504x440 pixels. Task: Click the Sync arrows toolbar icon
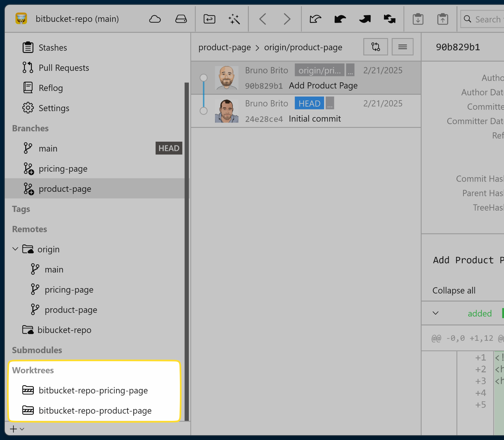pos(389,19)
